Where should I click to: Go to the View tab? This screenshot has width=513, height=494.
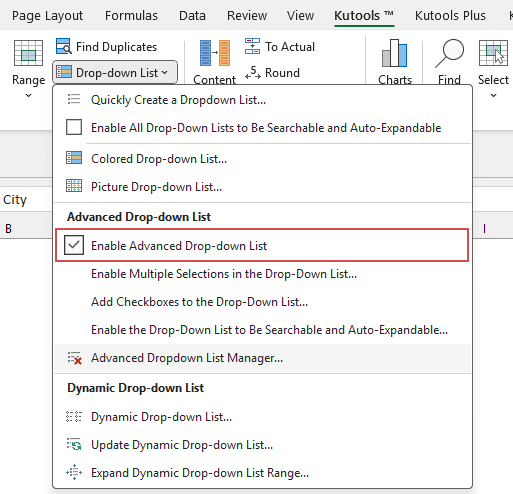coord(300,16)
